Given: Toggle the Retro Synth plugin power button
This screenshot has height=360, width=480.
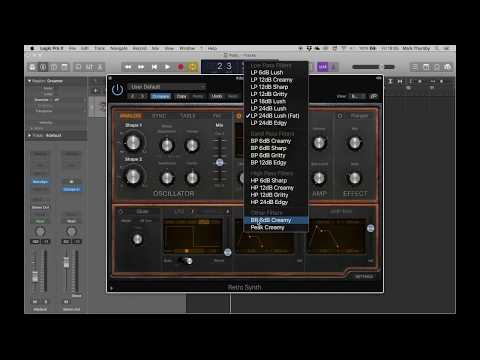Looking at the screenshot, I should tap(117, 89).
